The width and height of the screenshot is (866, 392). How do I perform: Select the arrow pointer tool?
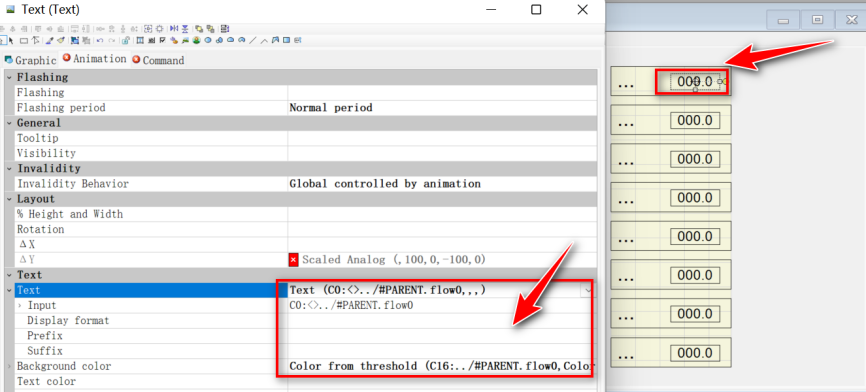tap(11, 40)
